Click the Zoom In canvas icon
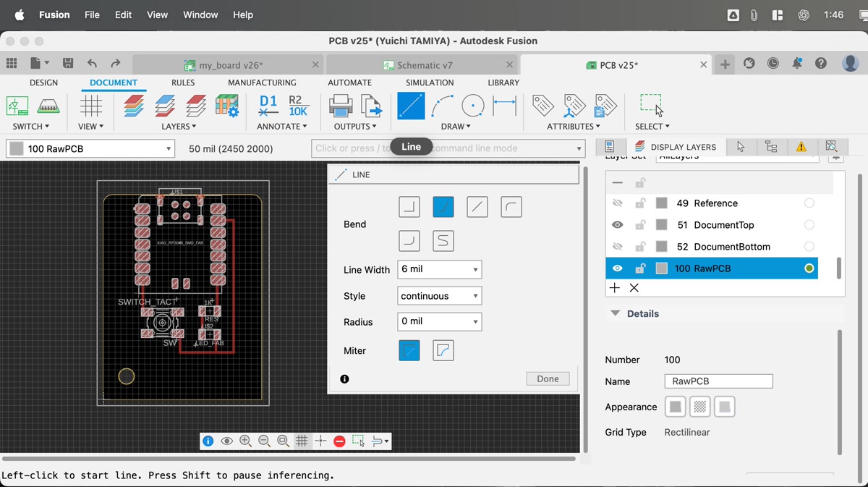868x487 pixels. coord(245,441)
